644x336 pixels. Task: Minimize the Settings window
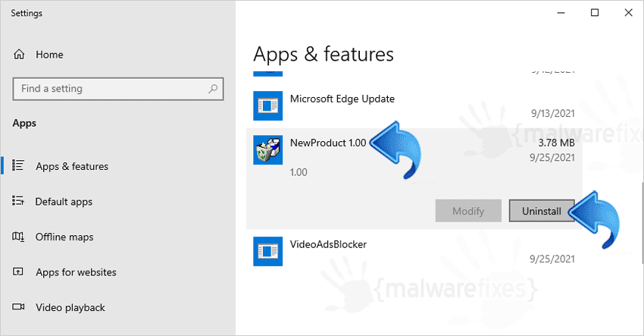click(561, 13)
